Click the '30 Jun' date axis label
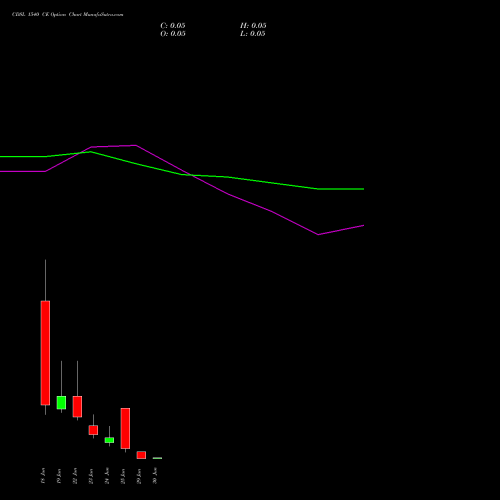This screenshot has height=500, width=500. pyautogui.click(x=155, y=476)
